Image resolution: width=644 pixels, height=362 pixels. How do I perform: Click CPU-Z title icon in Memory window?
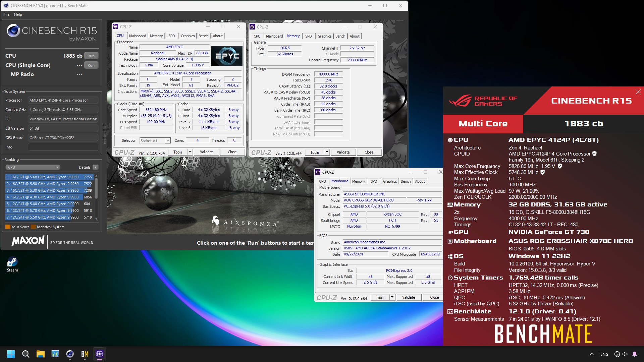[252, 27]
